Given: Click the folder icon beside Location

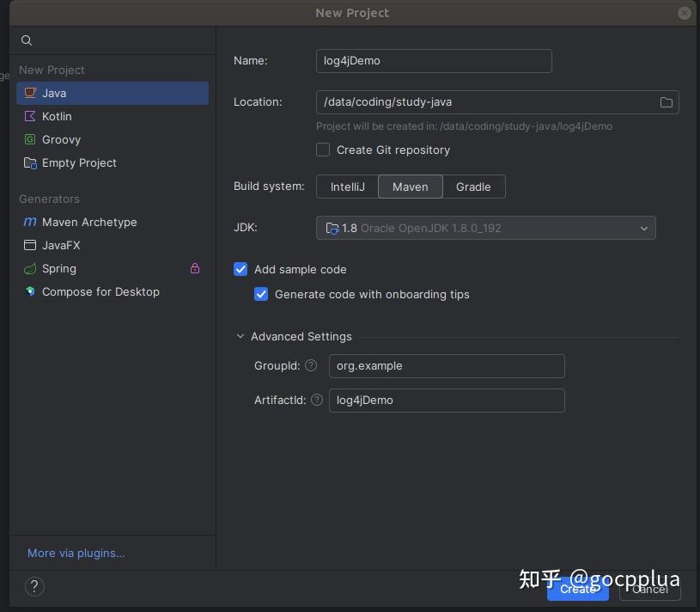Looking at the screenshot, I should coord(667,102).
